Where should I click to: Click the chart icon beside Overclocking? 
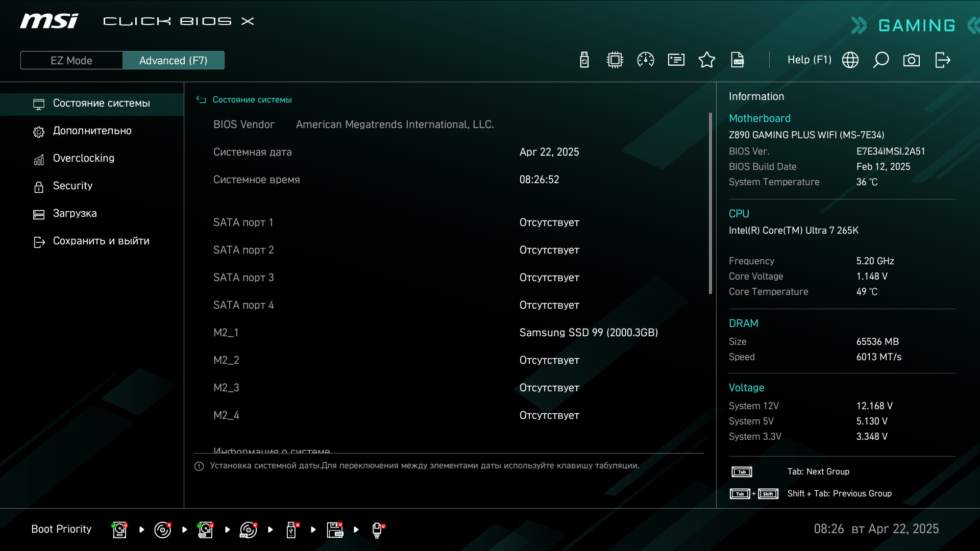coord(39,160)
